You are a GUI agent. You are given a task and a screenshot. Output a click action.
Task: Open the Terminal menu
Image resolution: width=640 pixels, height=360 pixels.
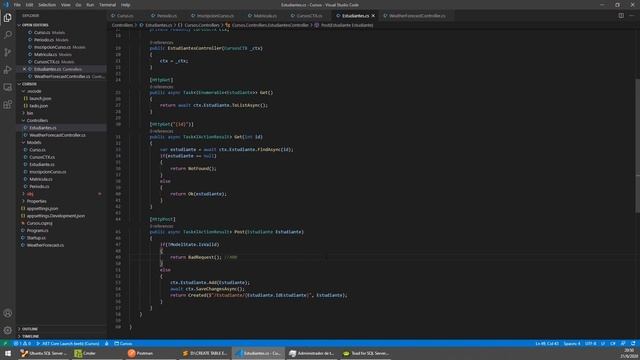(108, 5)
